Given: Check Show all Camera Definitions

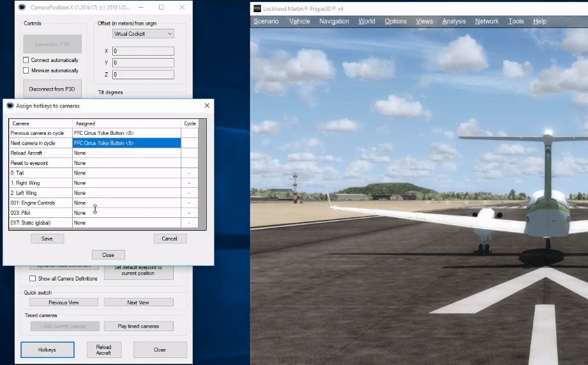Looking at the screenshot, I should (33, 279).
